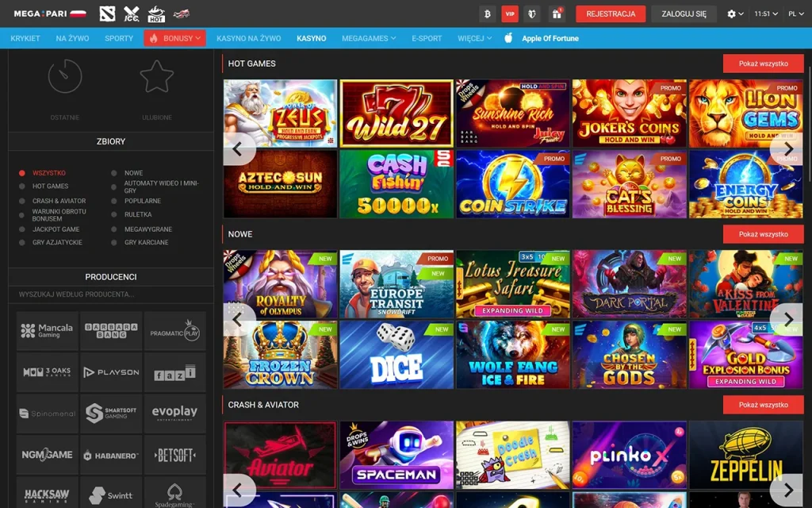Image resolution: width=812 pixels, height=508 pixels.
Task: Click the red Aviator plane icon in the header
Action: point(182,14)
